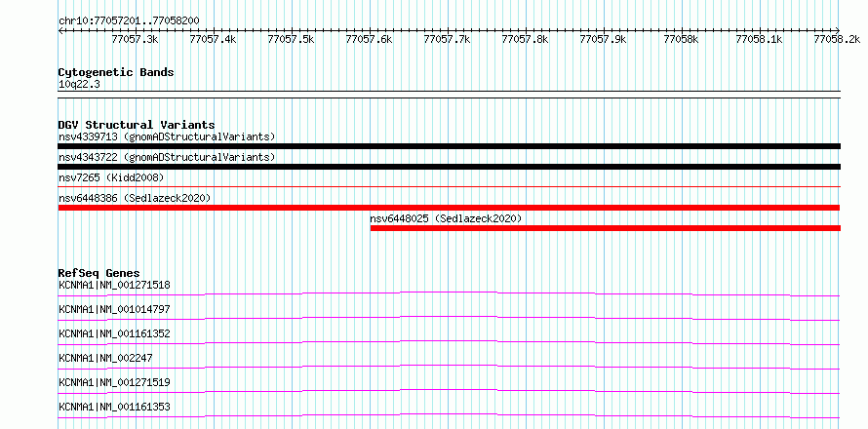Click the black bar under nsv4343722
This screenshot has width=868, height=429.
(x=450, y=167)
